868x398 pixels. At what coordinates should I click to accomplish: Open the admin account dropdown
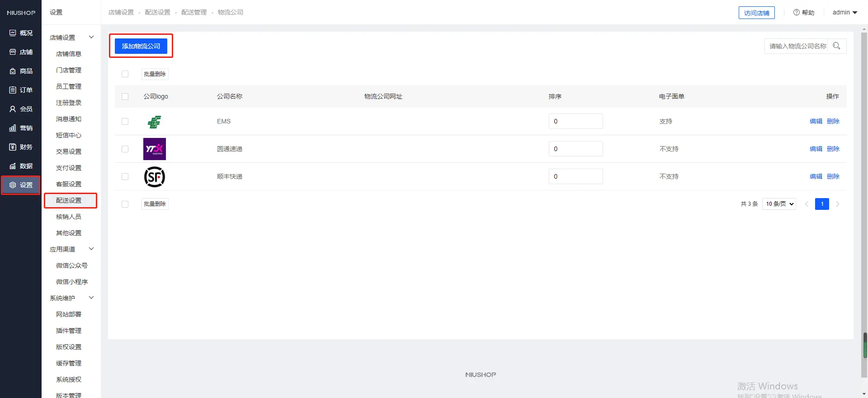pyautogui.click(x=844, y=13)
